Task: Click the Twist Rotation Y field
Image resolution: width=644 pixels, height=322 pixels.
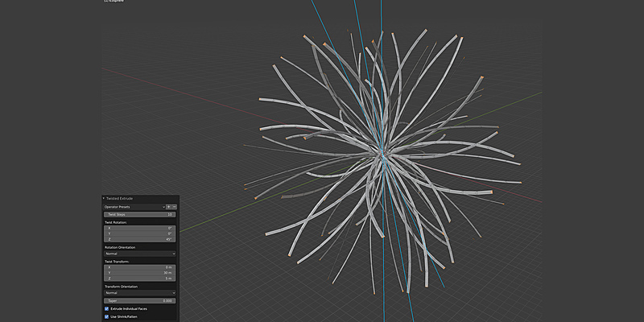Action: coord(139,233)
